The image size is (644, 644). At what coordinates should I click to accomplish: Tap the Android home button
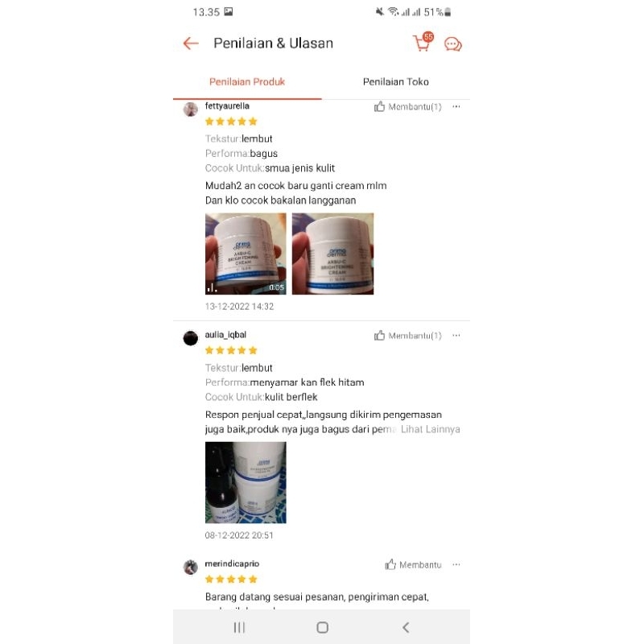(323, 627)
